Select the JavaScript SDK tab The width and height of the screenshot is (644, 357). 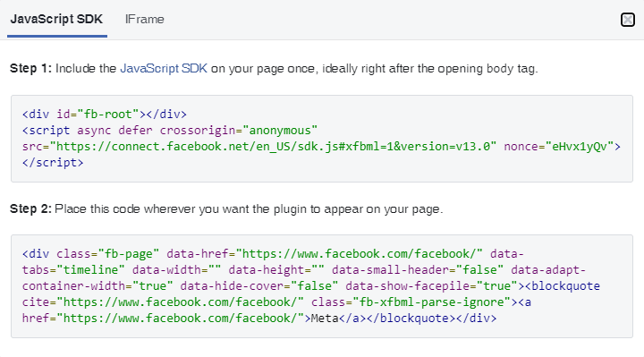[x=56, y=20]
